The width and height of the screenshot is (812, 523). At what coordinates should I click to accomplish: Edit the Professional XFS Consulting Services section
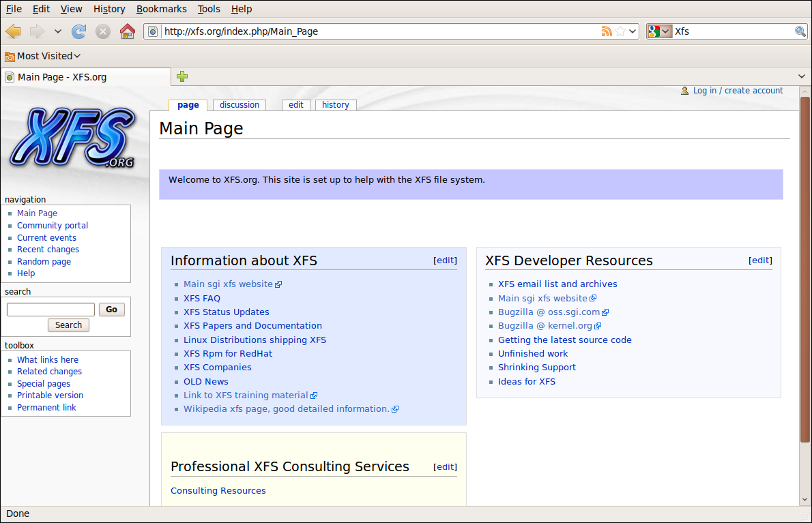[446, 466]
